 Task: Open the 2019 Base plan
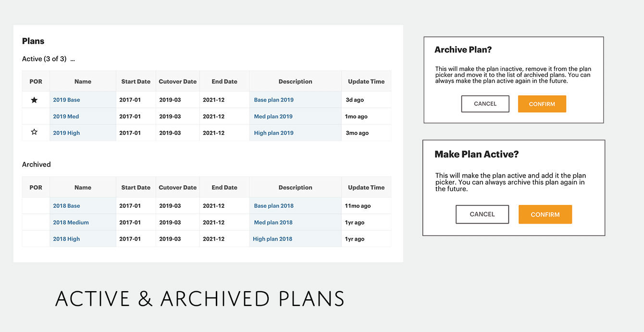click(x=66, y=100)
